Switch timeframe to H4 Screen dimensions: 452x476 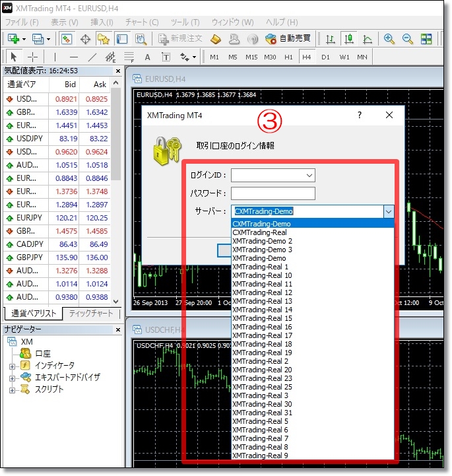click(307, 57)
